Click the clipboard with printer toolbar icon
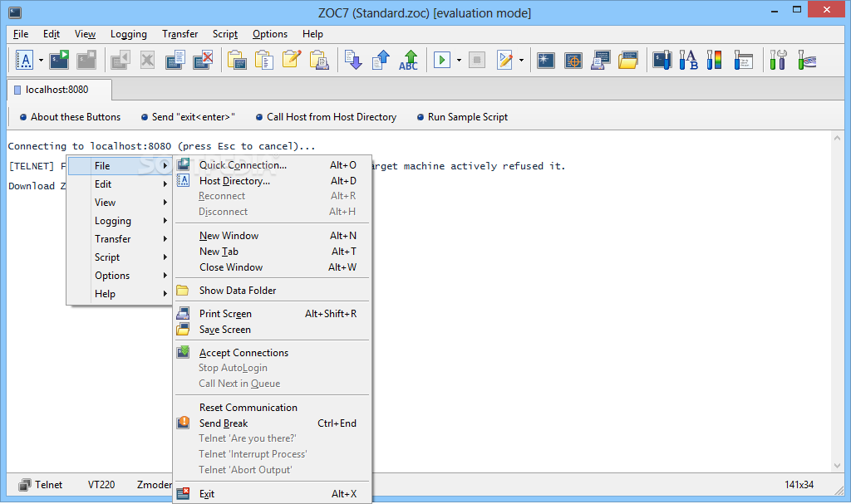851x504 pixels. coord(319,60)
